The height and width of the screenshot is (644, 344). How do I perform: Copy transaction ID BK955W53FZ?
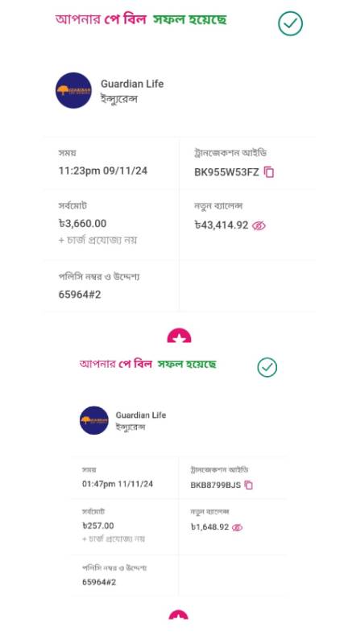pyautogui.click(x=269, y=172)
